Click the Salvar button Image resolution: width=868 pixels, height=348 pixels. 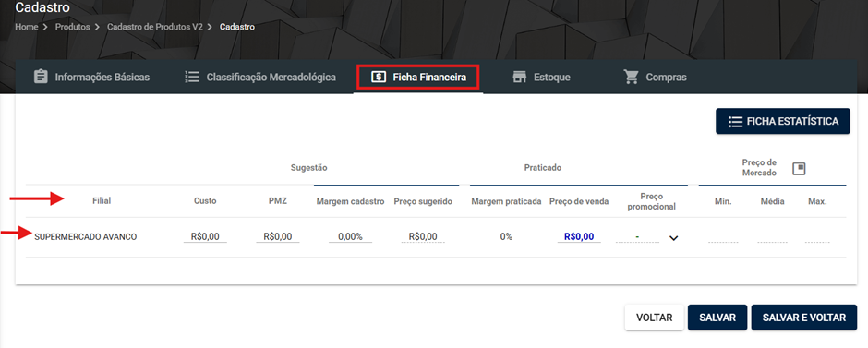coord(717,318)
